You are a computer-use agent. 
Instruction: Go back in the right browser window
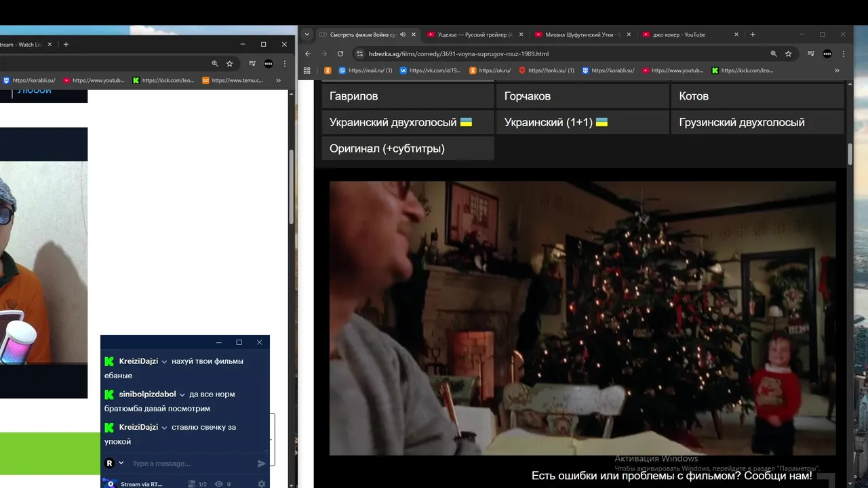[308, 54]
